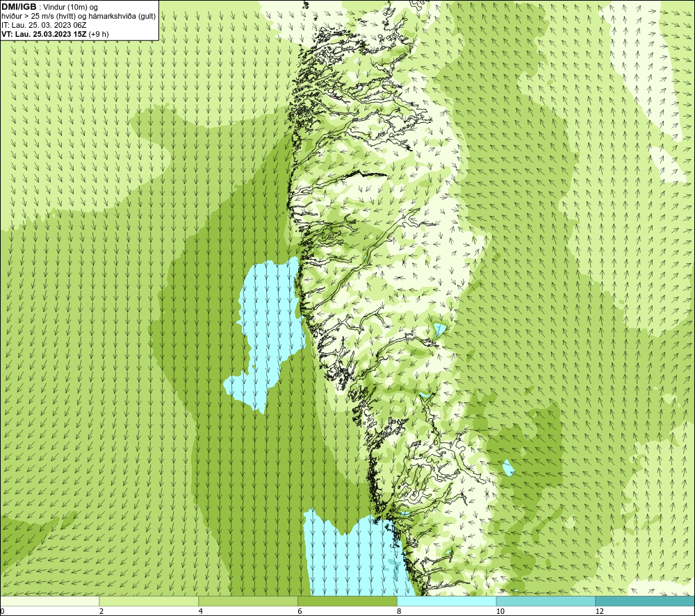695x616 pixels.
Task: Click the 8–10 m/s light cyan swatch
Action: pos(447,601)
